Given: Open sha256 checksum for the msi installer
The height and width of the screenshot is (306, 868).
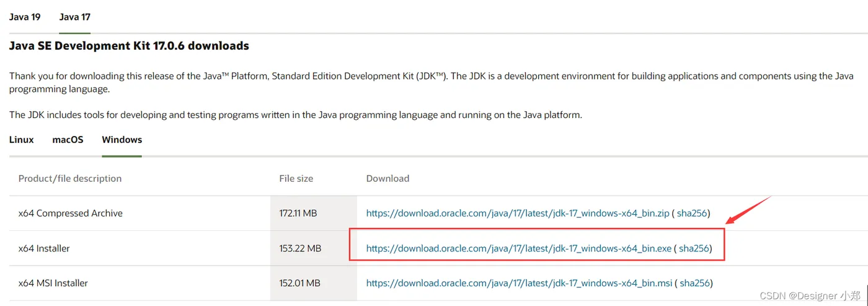Looking at the screenshot, I should click(694, 283).
